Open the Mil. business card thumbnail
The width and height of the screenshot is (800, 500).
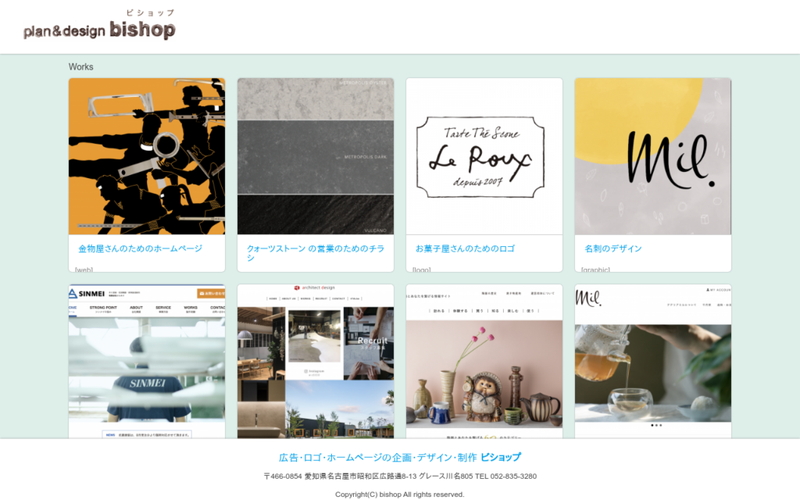click(x=653, y=157)
